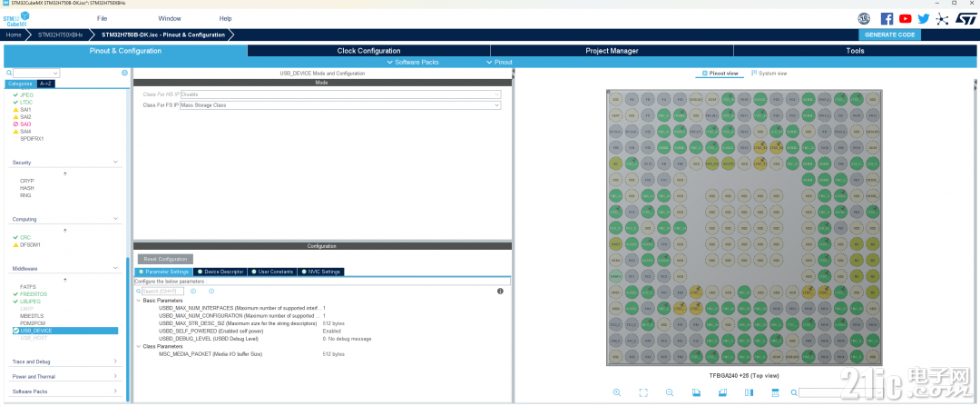Flip the chip view vertically

[x=775, y=392]
